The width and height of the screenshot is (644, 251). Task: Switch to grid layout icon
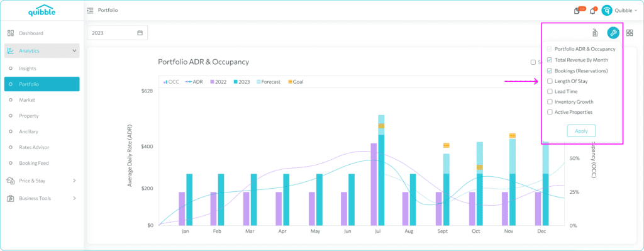[x=630, y=33]
